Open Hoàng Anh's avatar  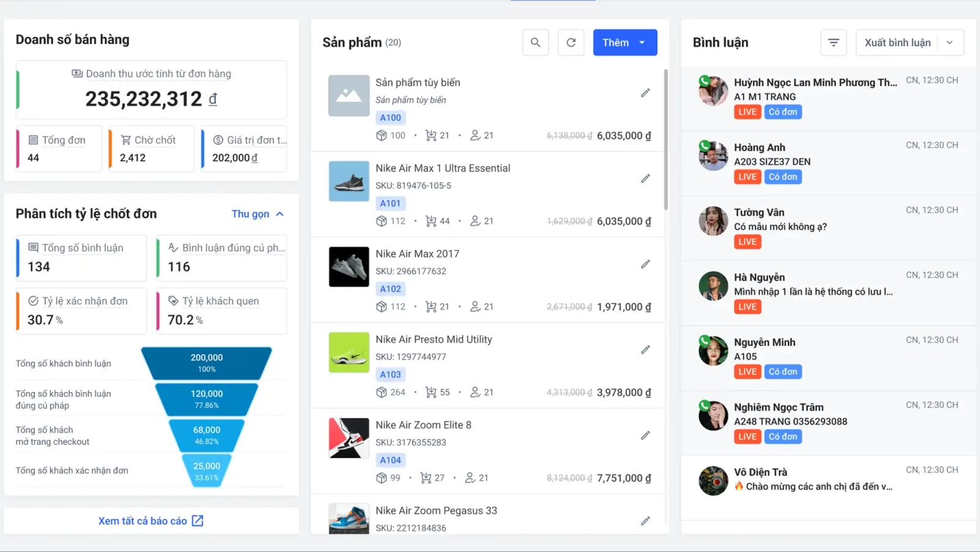(714, 156)
